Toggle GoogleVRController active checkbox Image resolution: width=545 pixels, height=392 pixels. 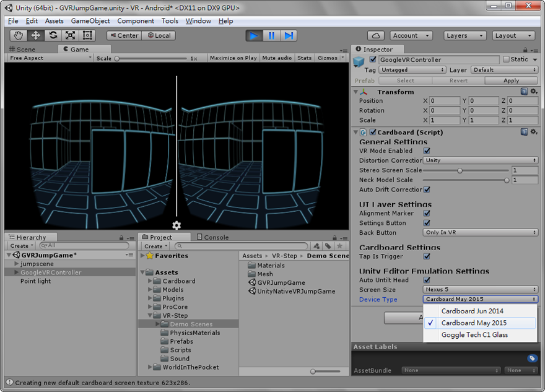(x=373, y=59)
